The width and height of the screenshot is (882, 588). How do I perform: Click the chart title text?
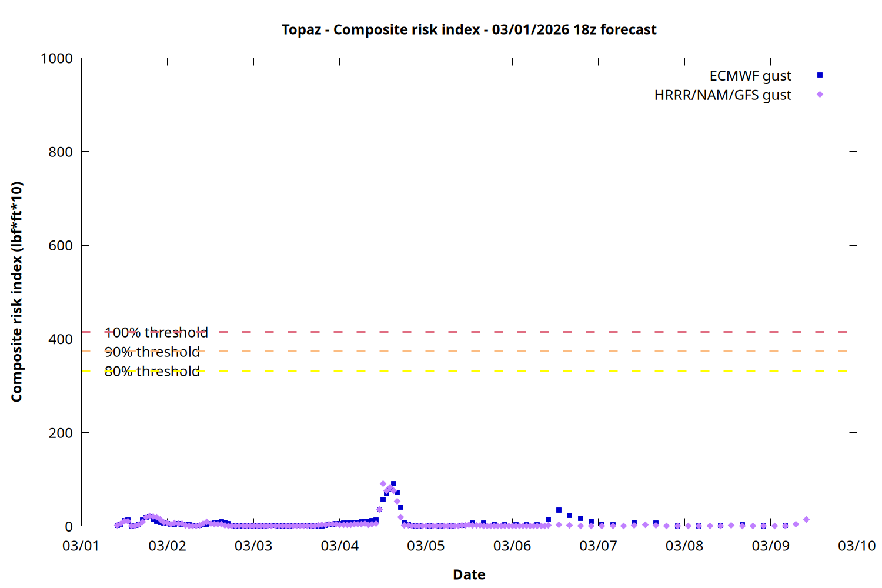tap(469, 30)
